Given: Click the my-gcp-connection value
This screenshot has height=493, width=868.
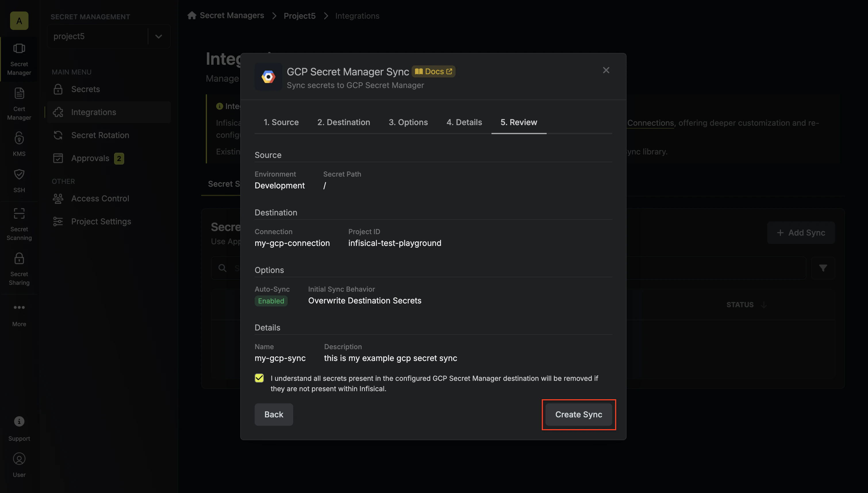Looking at the screenshot, I should [292, 243].
